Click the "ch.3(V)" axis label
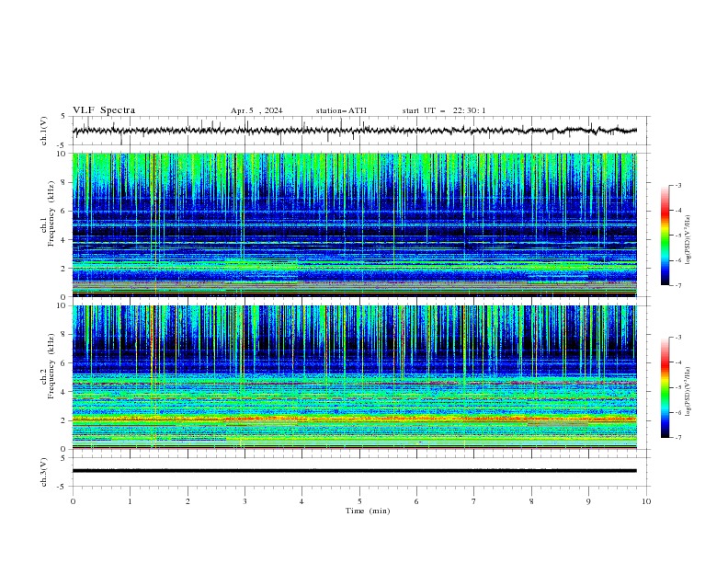The image size is (728, 563). click(x=44, y=472)
